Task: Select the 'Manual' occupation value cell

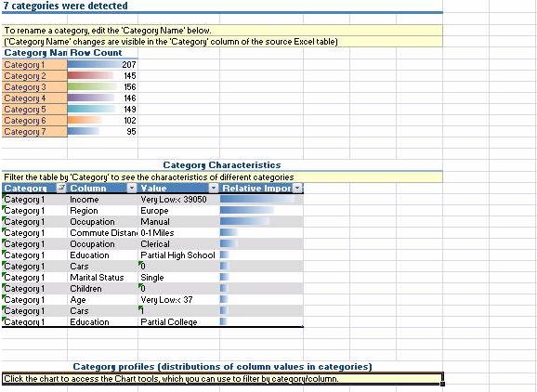Action: pos(178,222)
